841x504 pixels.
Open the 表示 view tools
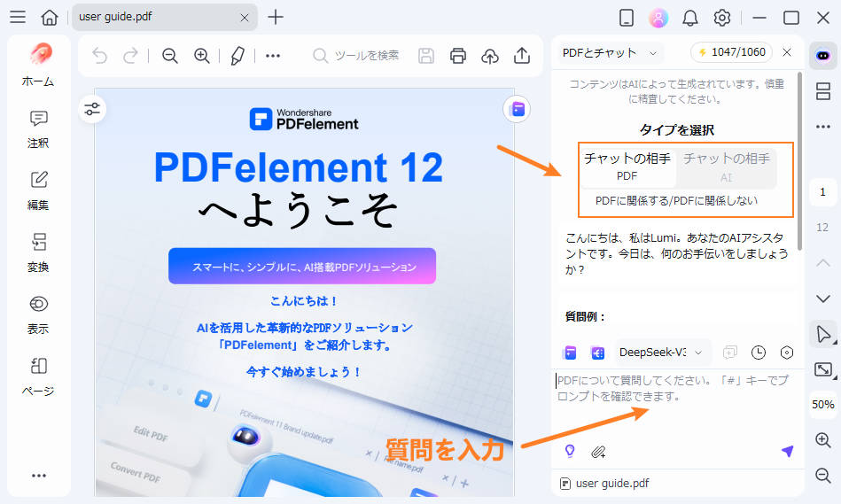click(x=38, y=314)
